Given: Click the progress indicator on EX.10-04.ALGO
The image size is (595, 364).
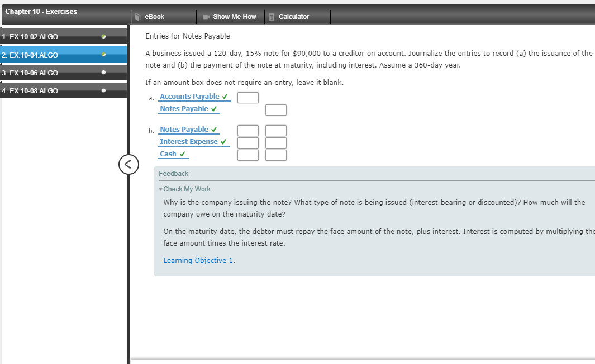Looking at the screenshot, I should click(102, 54).
